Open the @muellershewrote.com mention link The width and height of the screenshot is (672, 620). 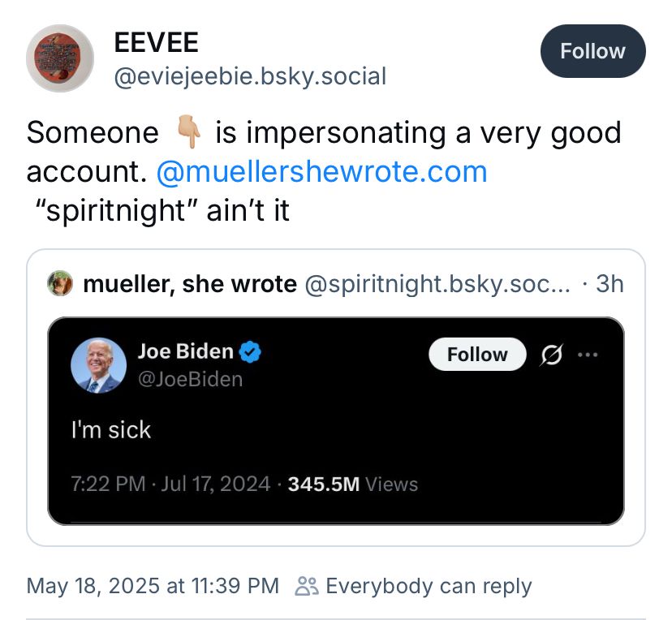coord(321,171)
